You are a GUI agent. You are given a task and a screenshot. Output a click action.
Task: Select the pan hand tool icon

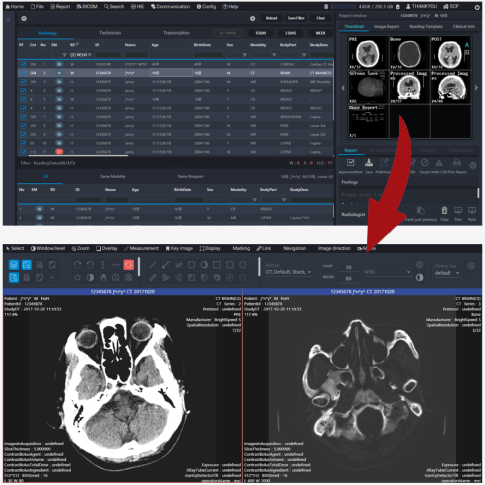tap(103, 277)
